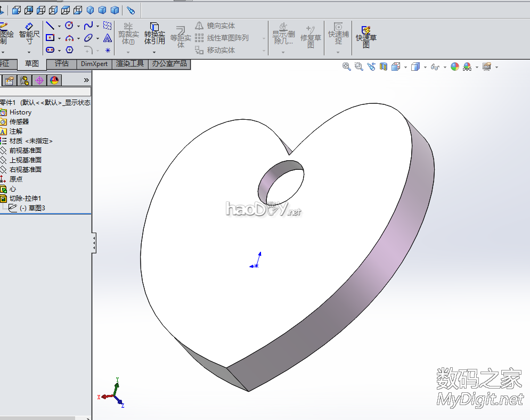The image size is (530, 420).
Task: Select the Circle sketch tool
Action: click(69, 26)
